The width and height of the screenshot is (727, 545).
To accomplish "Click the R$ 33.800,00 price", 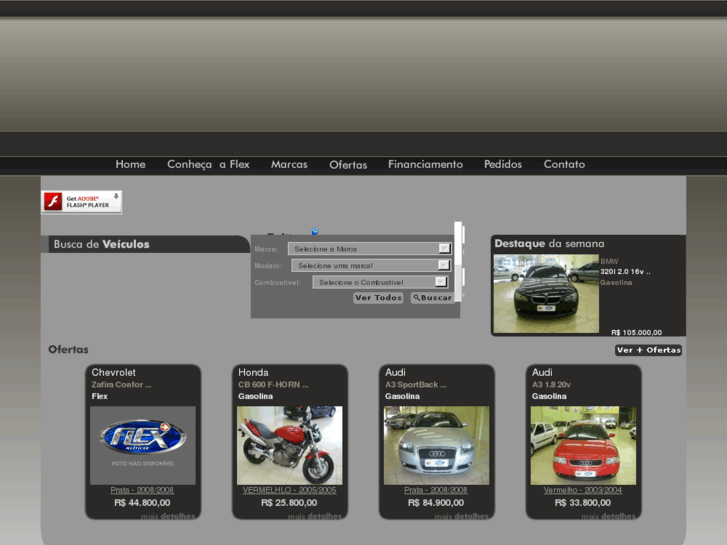I will (x=583, y=503).
